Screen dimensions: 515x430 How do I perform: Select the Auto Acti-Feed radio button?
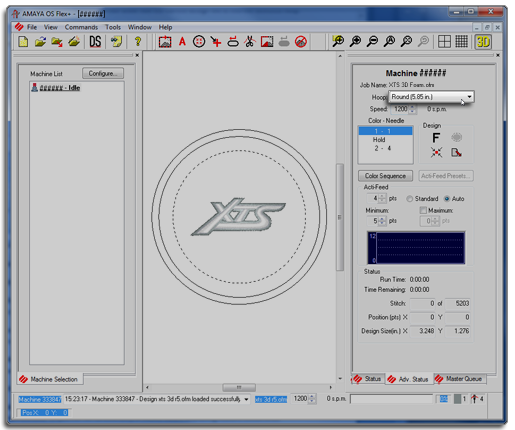pyautogui.click(x=447, y=199)
